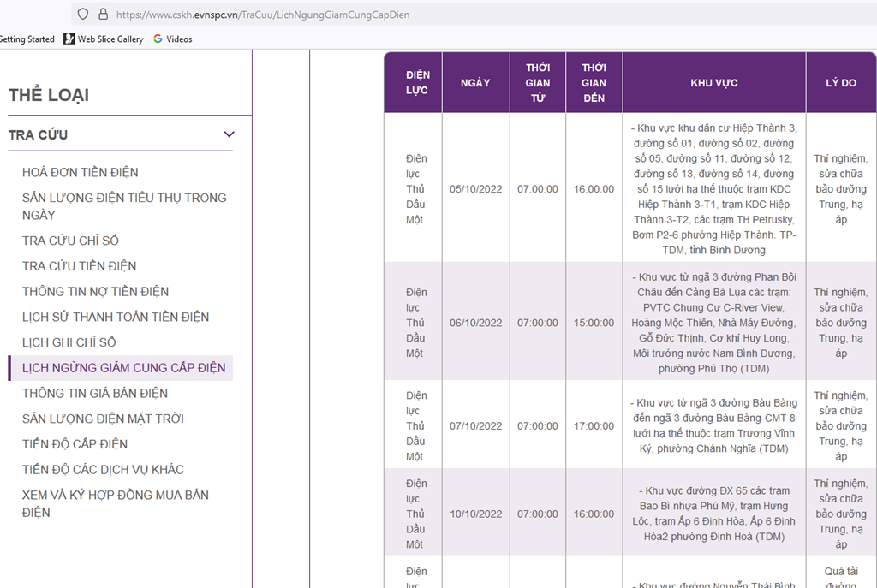Viewport: 877px width, 588px height.
Task: Click the 15:00:00 end time cell
Action: click(594, 323)
